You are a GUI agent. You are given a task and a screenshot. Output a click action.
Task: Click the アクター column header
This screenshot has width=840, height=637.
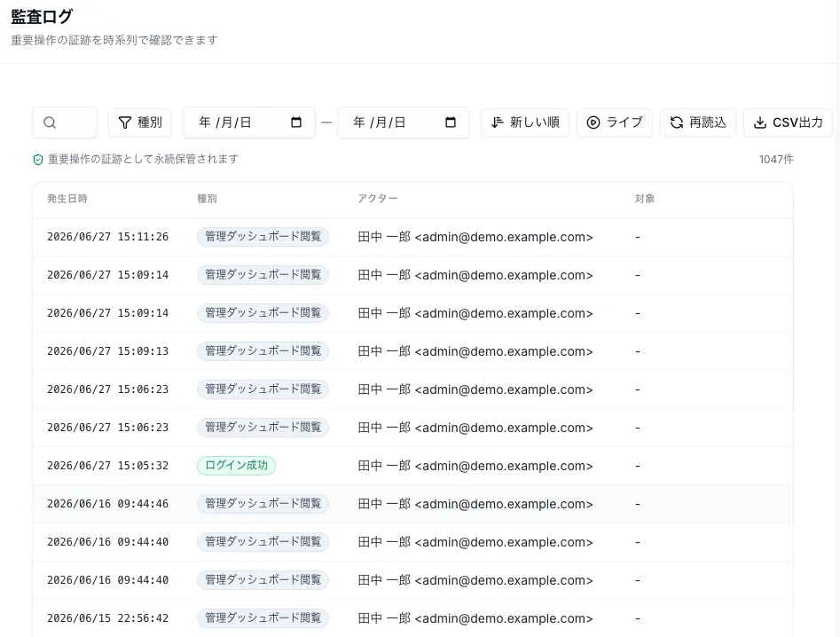click(x=378, y=199)
